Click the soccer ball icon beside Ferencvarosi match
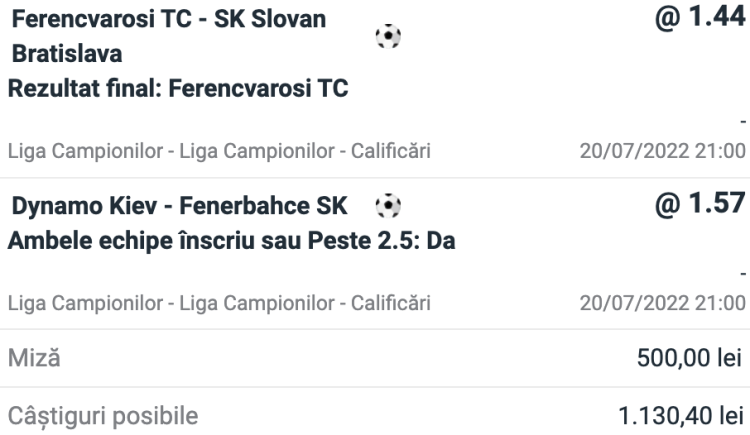This screenshot has width=750, height=435. (x=386, y=36)
